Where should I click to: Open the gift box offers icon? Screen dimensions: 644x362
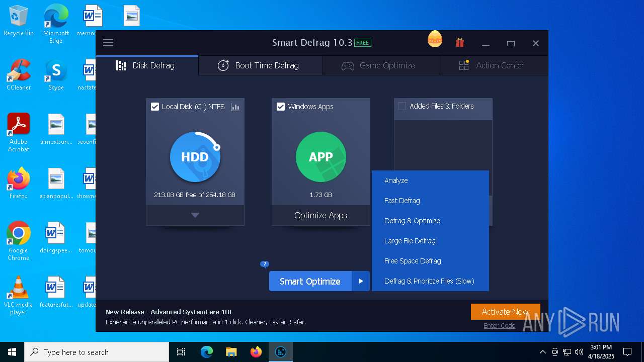(460, 43)
